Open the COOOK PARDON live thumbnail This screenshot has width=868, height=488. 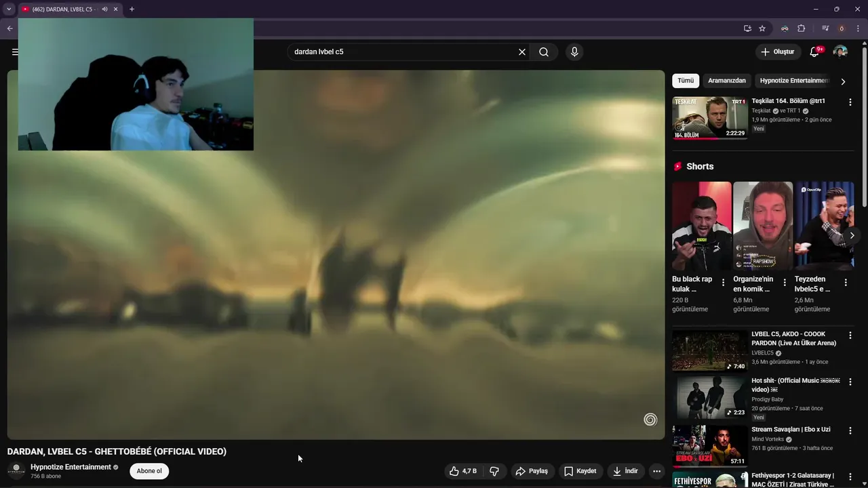click(710, 351)
